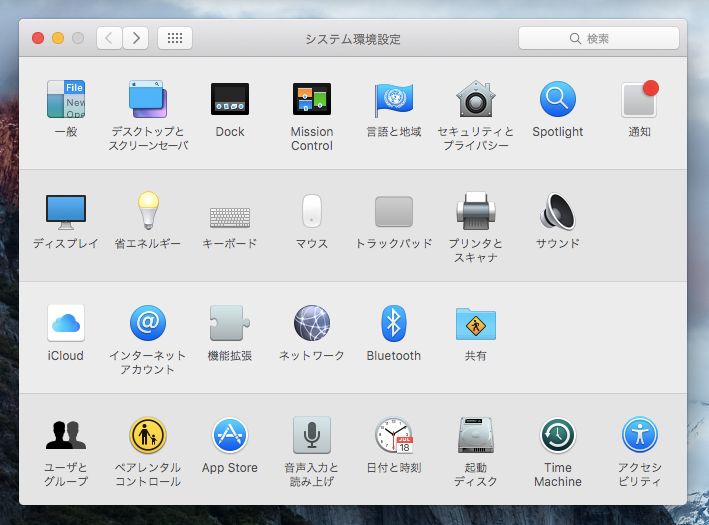The image size is (709, 525).
Task: Minimize the window with yellow button
Action: pos(58,38)
